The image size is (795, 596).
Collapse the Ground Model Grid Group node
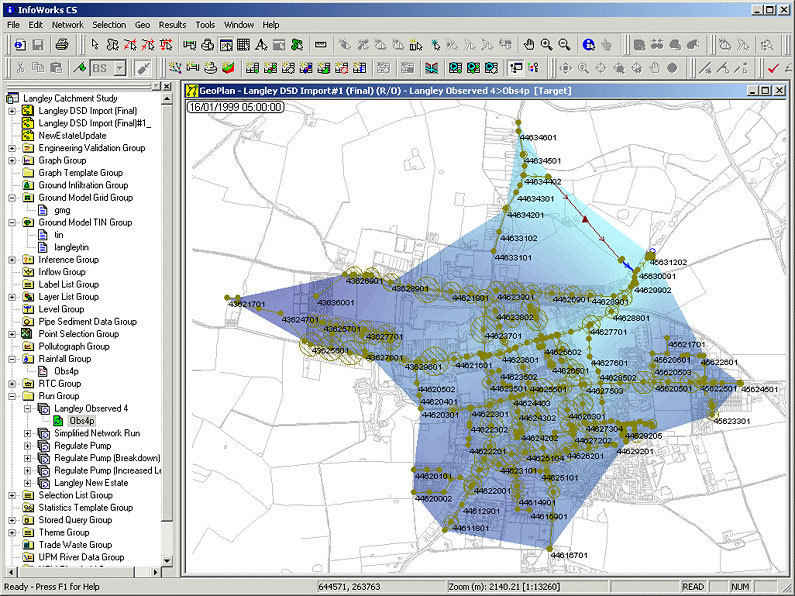coord(12,198)
